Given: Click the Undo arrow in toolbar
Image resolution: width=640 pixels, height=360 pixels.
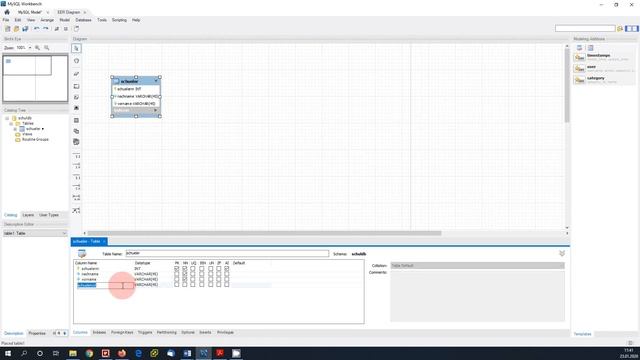Looking at the screenshot, I should [37, 29].
